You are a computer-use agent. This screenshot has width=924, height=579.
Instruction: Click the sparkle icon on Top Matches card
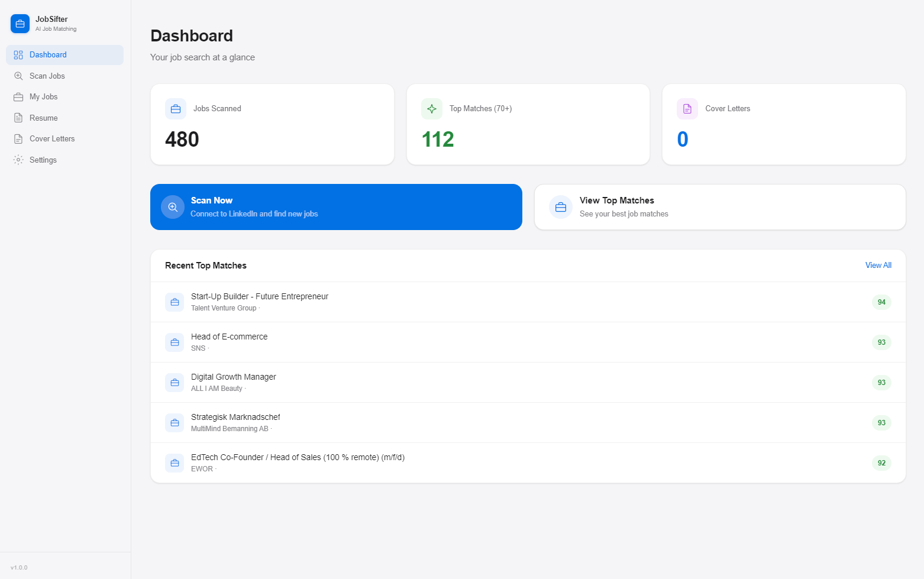point(431,108)
